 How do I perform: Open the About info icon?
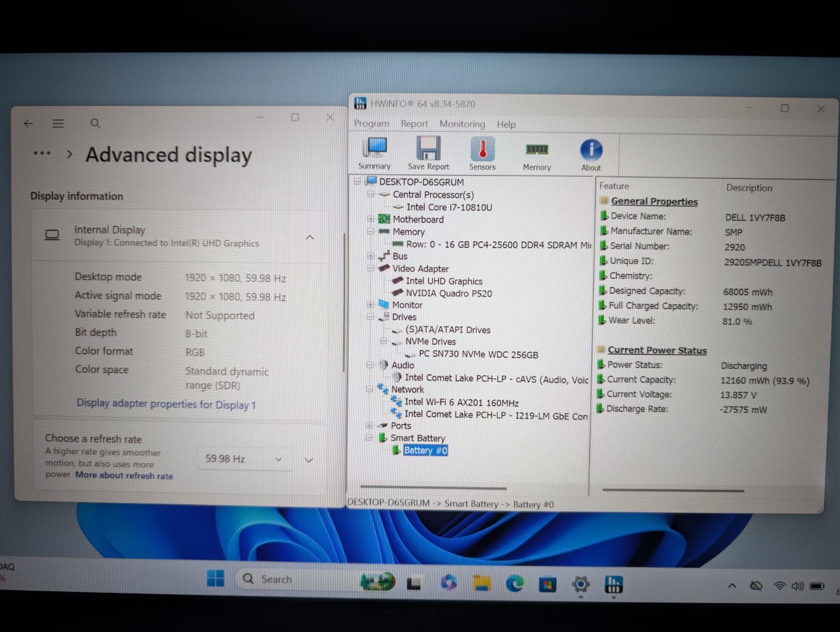(x=591, y=155)
